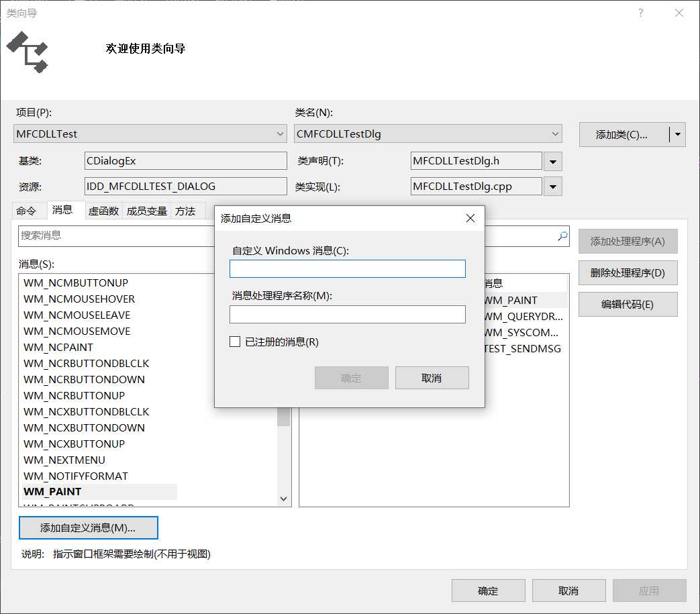Select WM_NCMOUSEHOVER in message list

[79, 299]
